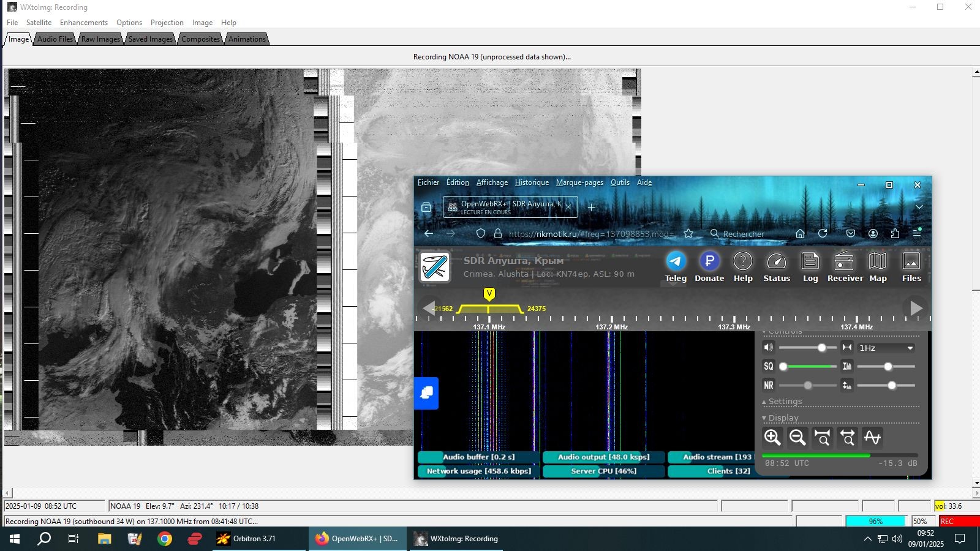Click the volume slider handle
The image size is (980, 551).
[x=822, y=348]
